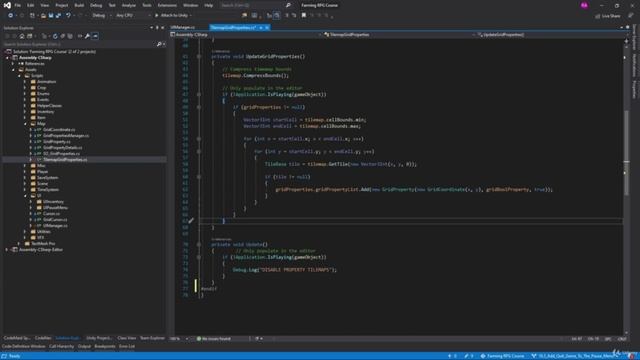This screenshot has height=360, width=640.
Task: Open the Assembly-CSharp project navigation dropdown
Action: [x=246, y=35]
